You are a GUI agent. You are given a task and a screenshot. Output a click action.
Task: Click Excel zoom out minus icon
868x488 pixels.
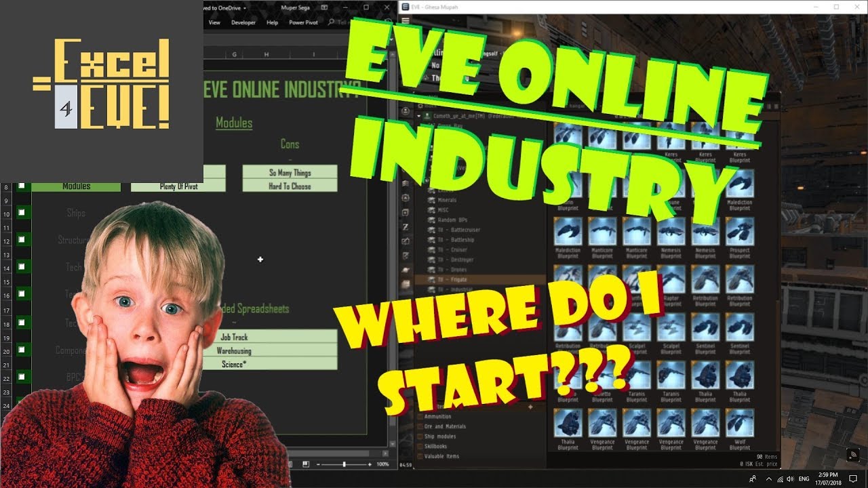click(319, 464)
